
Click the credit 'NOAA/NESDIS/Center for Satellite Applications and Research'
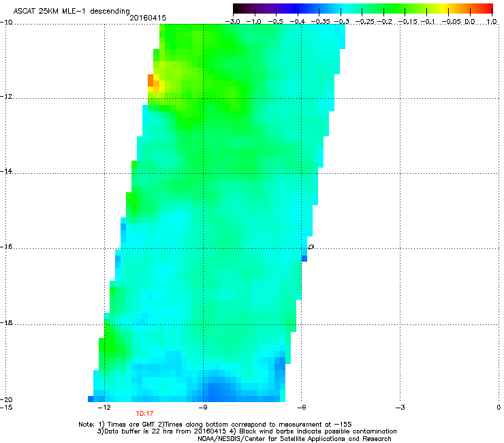pyautogui.click(x=294, y=439)
